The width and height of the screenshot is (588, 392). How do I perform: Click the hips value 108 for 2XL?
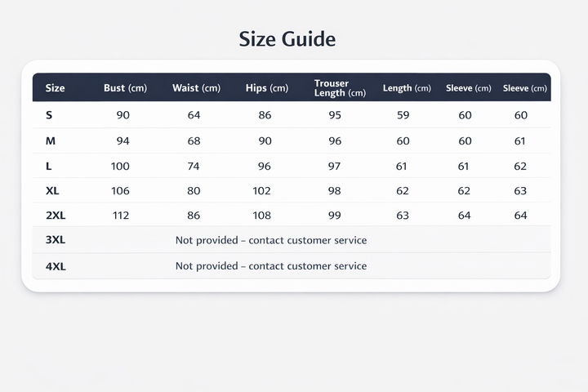click(262, 216)
